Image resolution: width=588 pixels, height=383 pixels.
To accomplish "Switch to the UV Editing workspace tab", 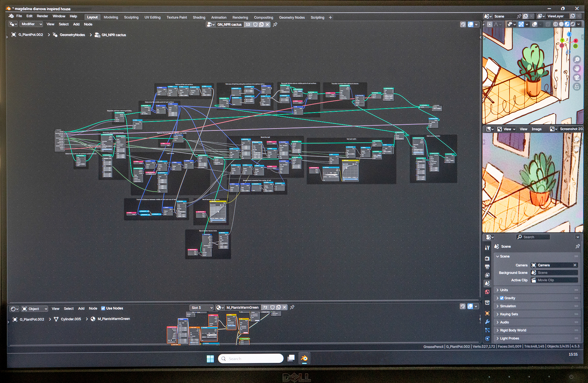I will pyautogui.click(x=152, y=17).
